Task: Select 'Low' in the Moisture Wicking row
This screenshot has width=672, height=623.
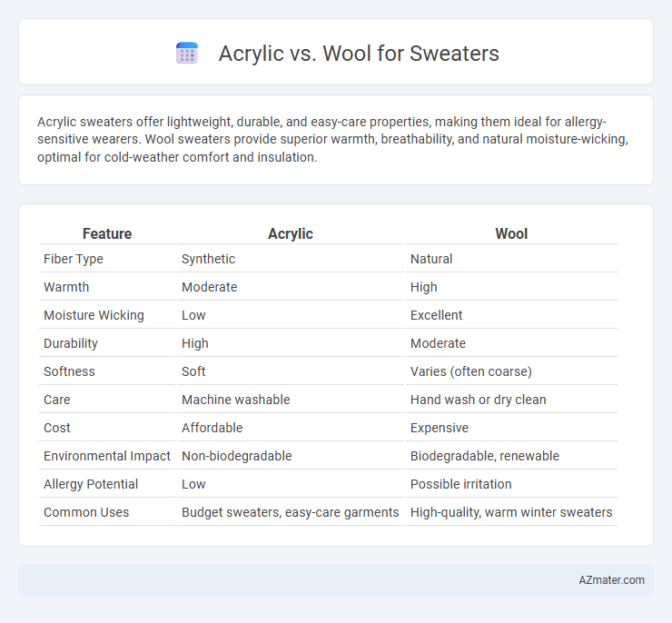Action: [x=193, y=315]
